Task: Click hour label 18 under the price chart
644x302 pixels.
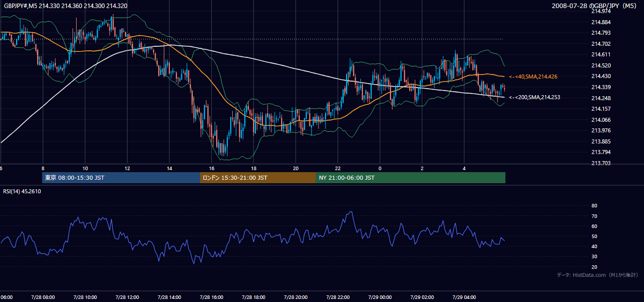Action: pyautogui.click(x=253, y=169)
